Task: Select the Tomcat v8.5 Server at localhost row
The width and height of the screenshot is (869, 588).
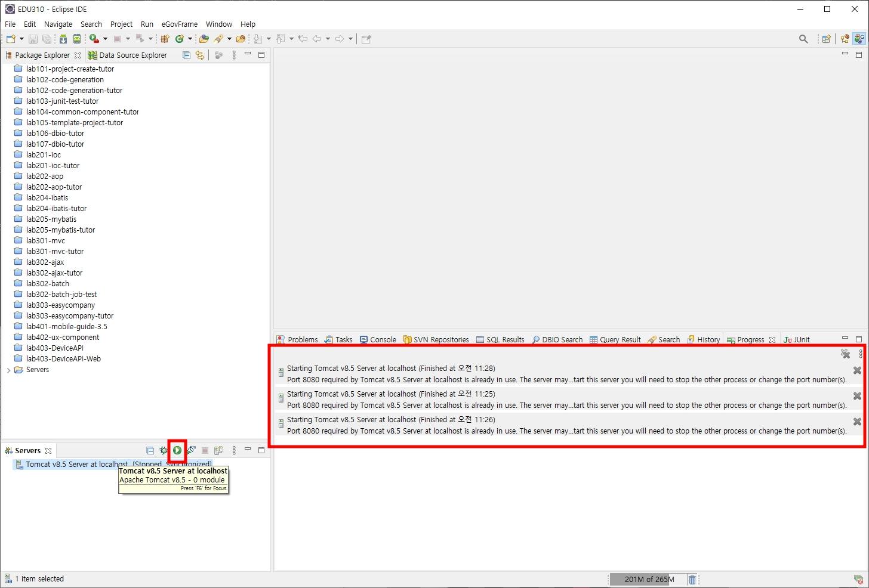Action: (112, 465)
